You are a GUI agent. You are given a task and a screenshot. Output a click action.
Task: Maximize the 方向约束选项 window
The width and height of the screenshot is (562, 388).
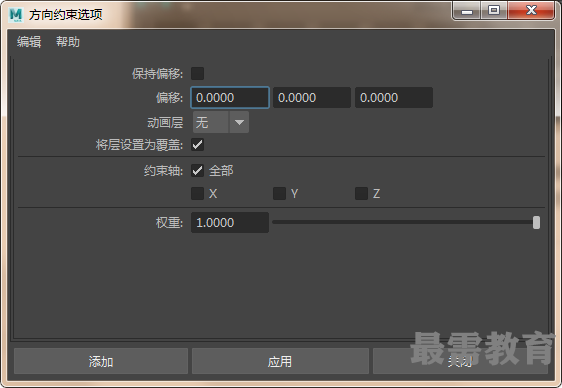point(494,10)
